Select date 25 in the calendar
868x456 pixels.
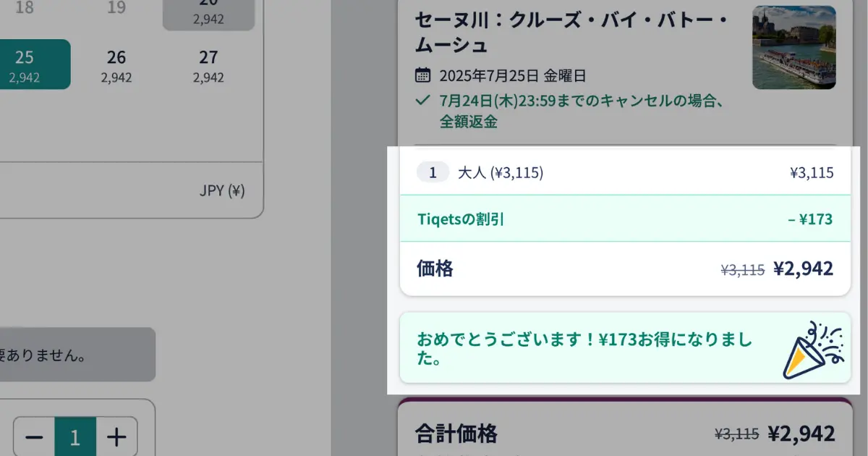click(25, 64)
